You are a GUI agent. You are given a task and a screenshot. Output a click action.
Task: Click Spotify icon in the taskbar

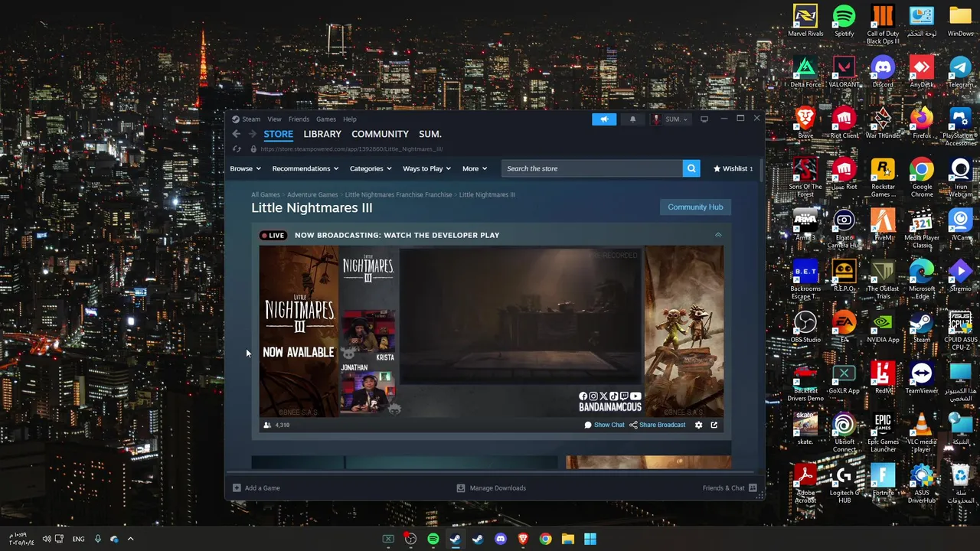coord(433,539)
